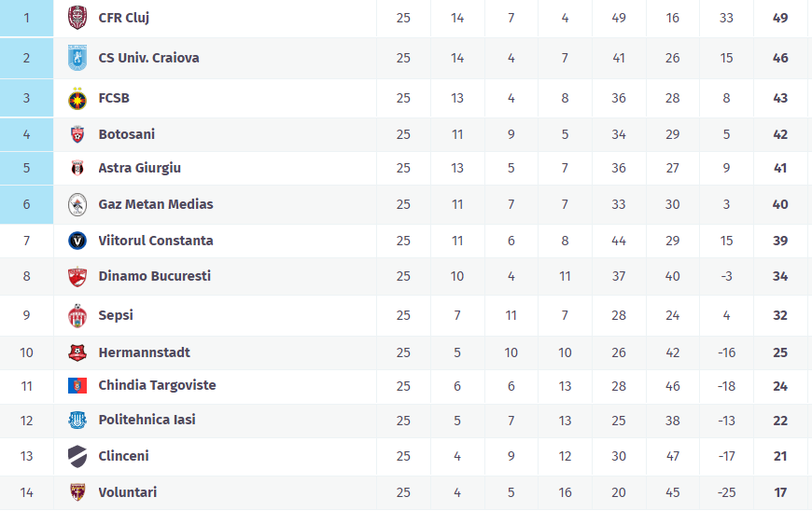Click the Chindia Targoviste crest
Viewport: 812px width, 511px height.
pyautogui.click(x=77, y=385)
